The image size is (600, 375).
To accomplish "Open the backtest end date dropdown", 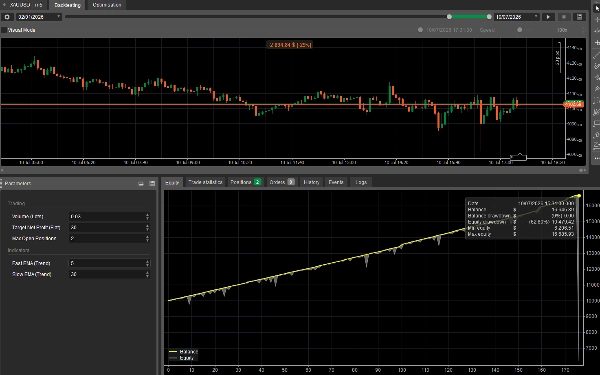I will point(517,17).
